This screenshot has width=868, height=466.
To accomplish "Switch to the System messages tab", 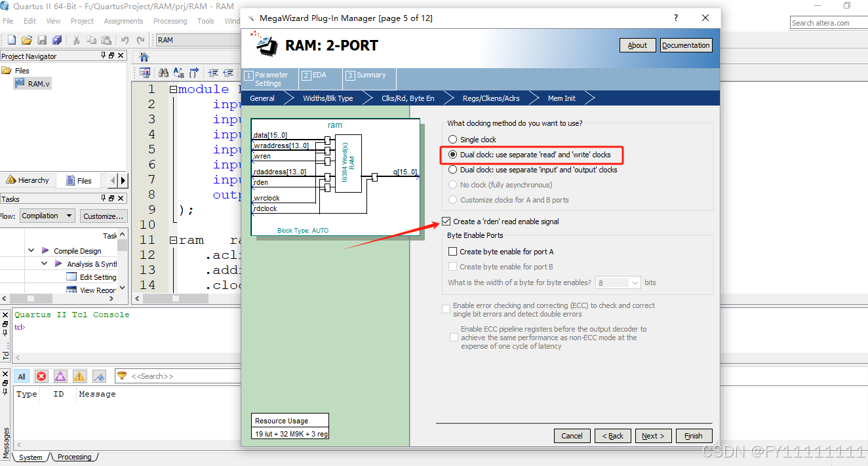I will pyautogui.click(x=30, y=457).
